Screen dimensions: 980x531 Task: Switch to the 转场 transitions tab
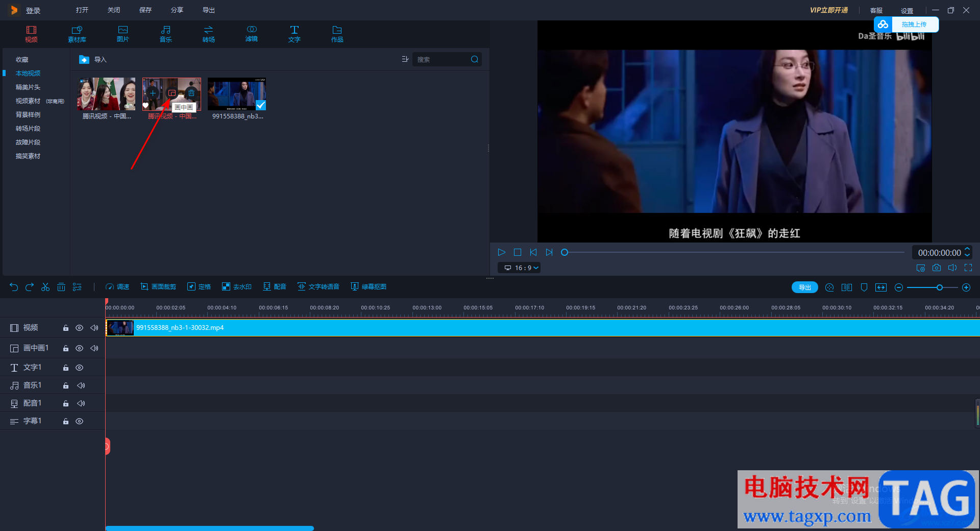click(x=208, y=34)
